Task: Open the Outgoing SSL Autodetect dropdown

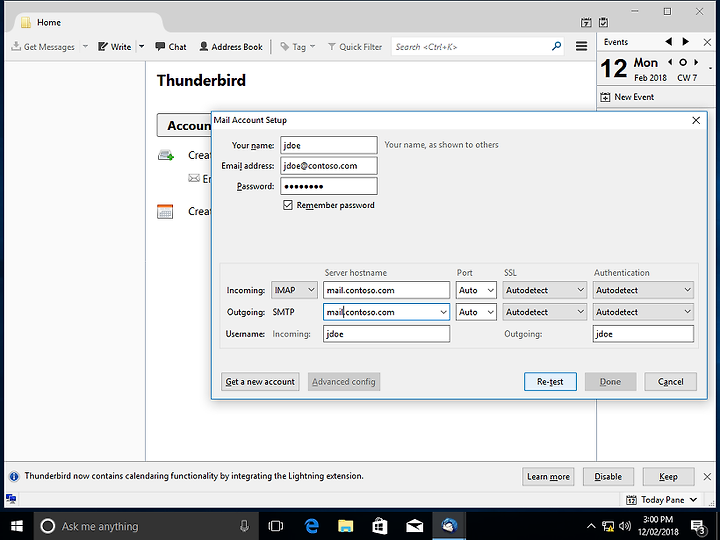Action: click(544, 312)
